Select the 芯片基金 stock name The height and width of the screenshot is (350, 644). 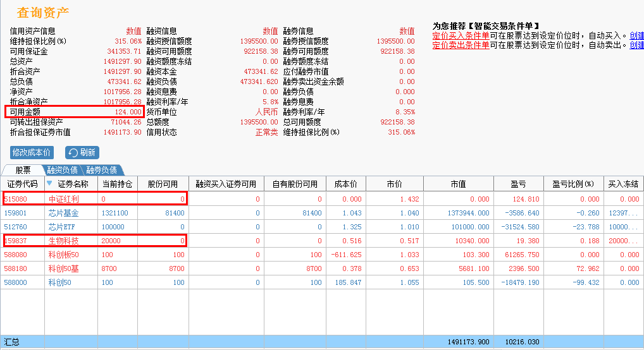(x=64, y=213)
